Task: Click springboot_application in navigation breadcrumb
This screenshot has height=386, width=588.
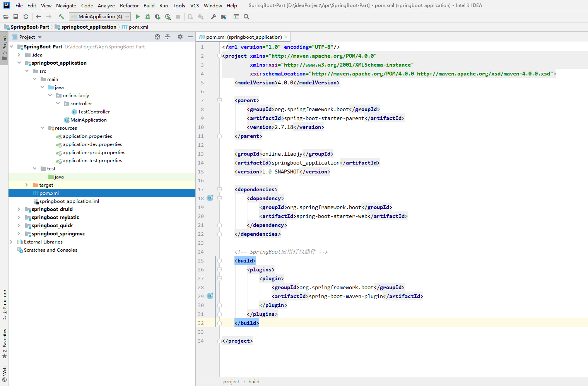Action: [85, 27]
